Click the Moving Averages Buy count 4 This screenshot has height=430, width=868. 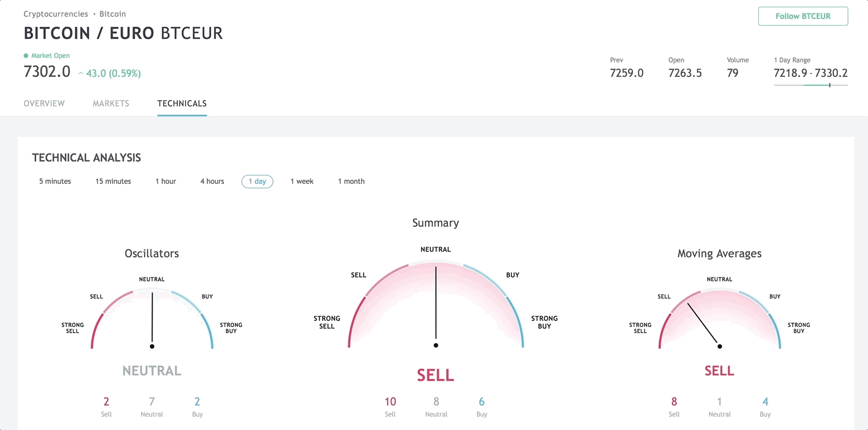tap(765, 402)
